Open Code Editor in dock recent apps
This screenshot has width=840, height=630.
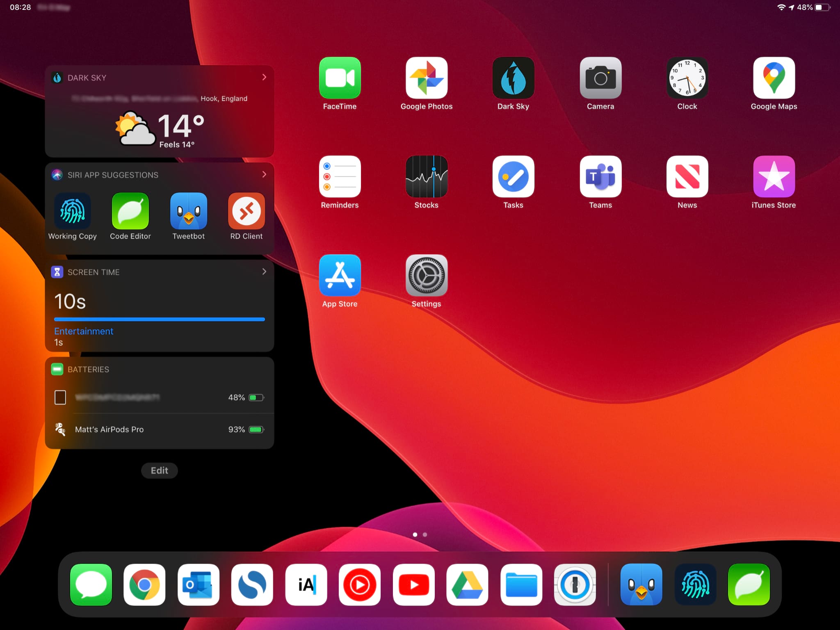[x=749, y=585]
